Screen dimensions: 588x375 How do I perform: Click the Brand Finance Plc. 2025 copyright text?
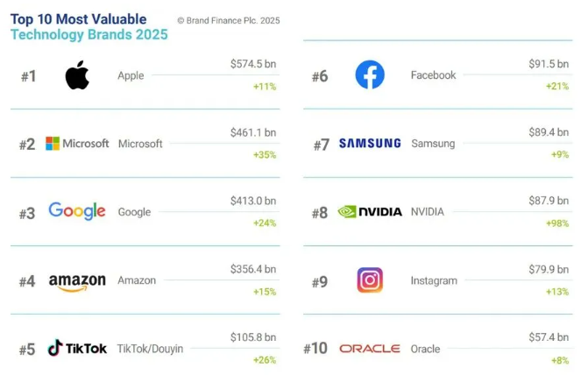[229, 21]
